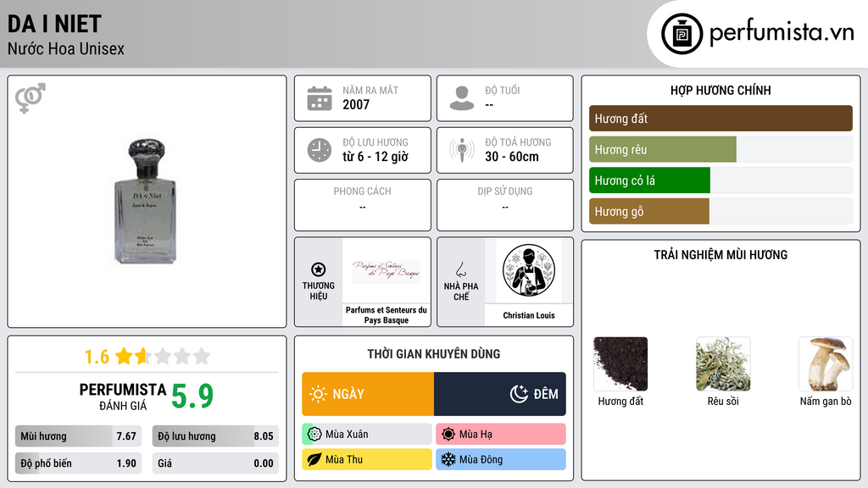This screenshot has width=868, height=488.
Task: Click the Parfums et Senteurs du Pays Basque name
Action: [x=387, y=315]
